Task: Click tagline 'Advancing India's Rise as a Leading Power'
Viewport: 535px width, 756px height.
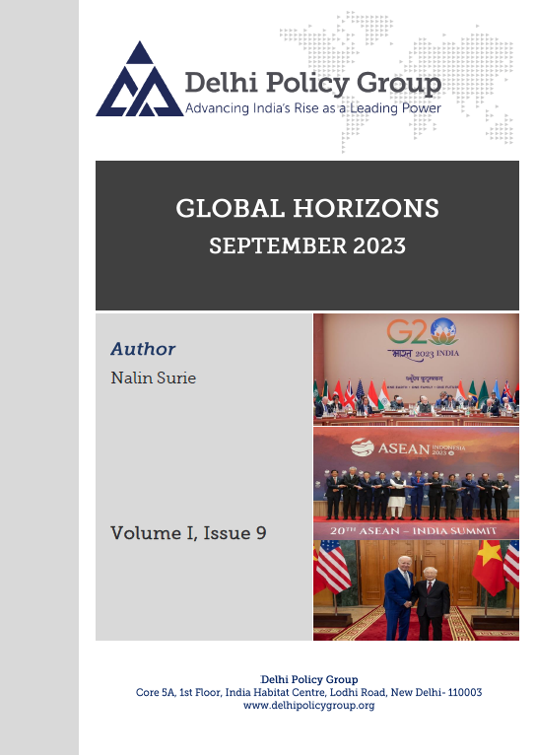Action: coord(313,108)
